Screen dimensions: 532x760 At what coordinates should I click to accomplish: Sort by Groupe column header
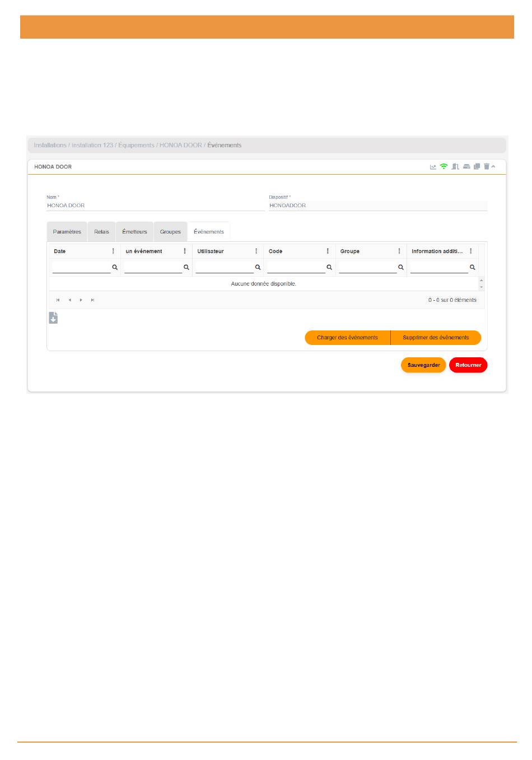(350, 251)
